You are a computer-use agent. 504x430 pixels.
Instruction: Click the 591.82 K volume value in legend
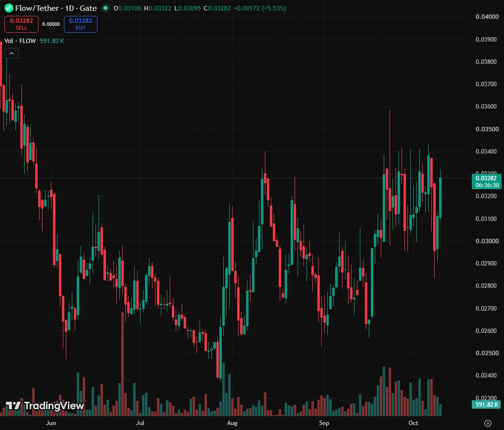(52, 41)
